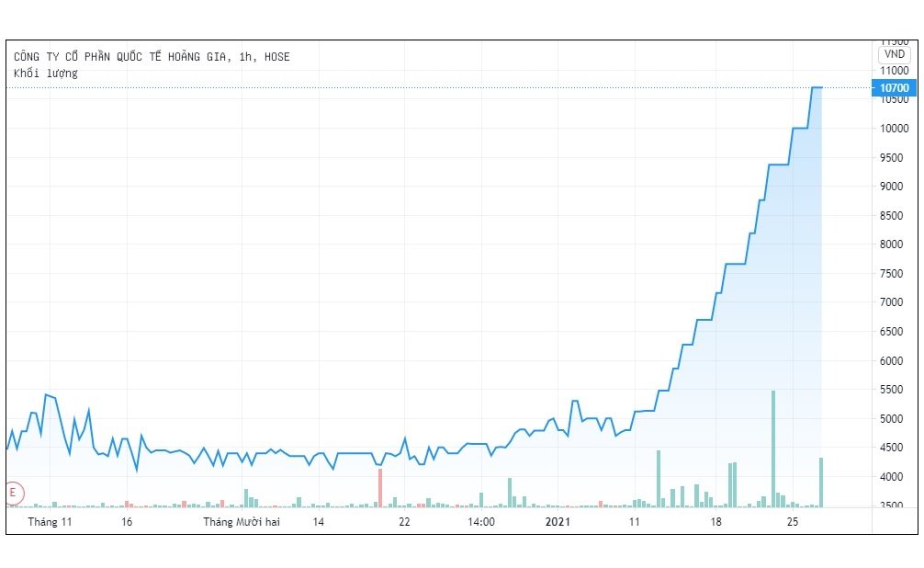Click the '22' date on time axis
Image resolution: width=924 pixels, height=568 pixels.
click(404, 522)
